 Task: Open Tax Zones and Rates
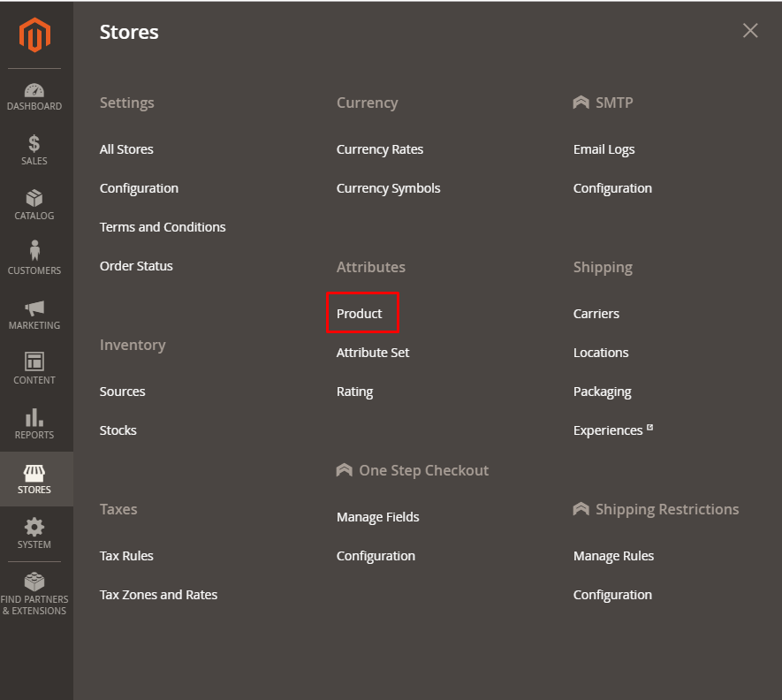coord(158,595)
